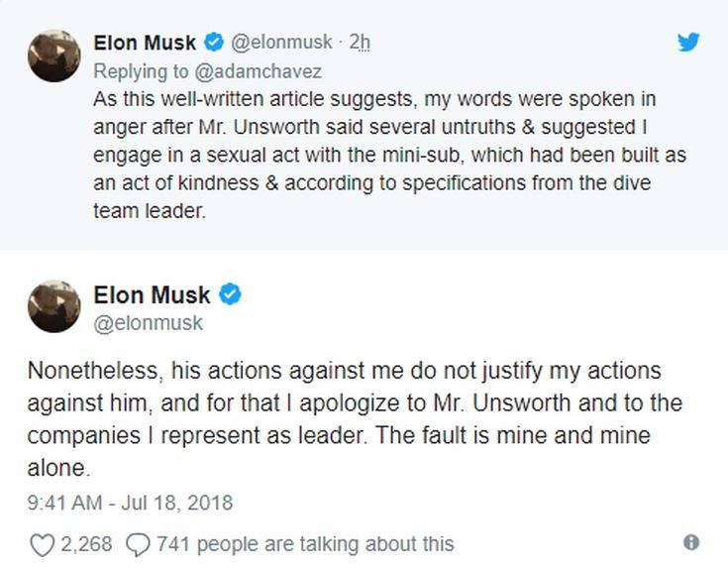Open @elonmusk handle under the main name
728x570 pixels.
pos(148,323)
